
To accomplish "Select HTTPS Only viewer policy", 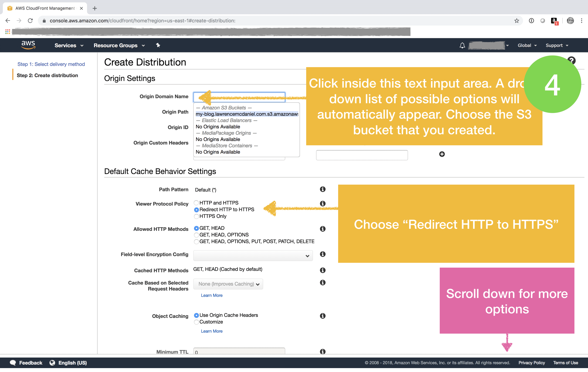I will (x=196, y=216).
